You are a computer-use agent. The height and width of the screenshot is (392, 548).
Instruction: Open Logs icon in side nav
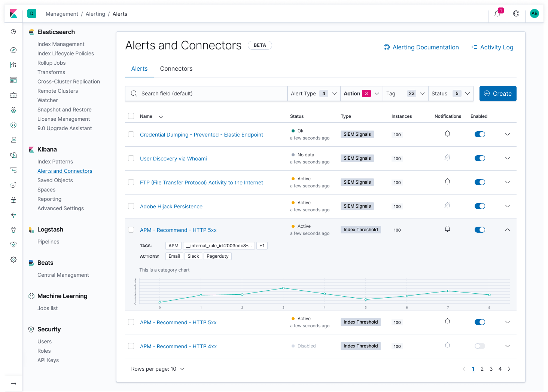13,155
